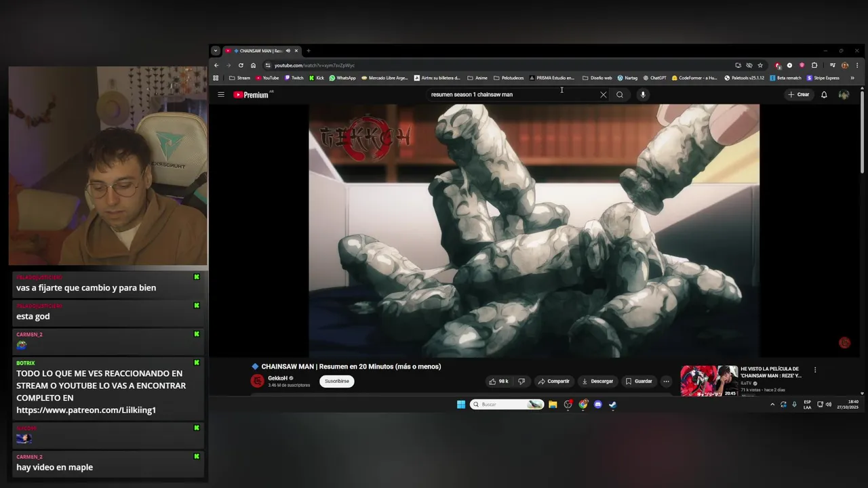Open YouTube account avatar menu

[x=844, y=95]
